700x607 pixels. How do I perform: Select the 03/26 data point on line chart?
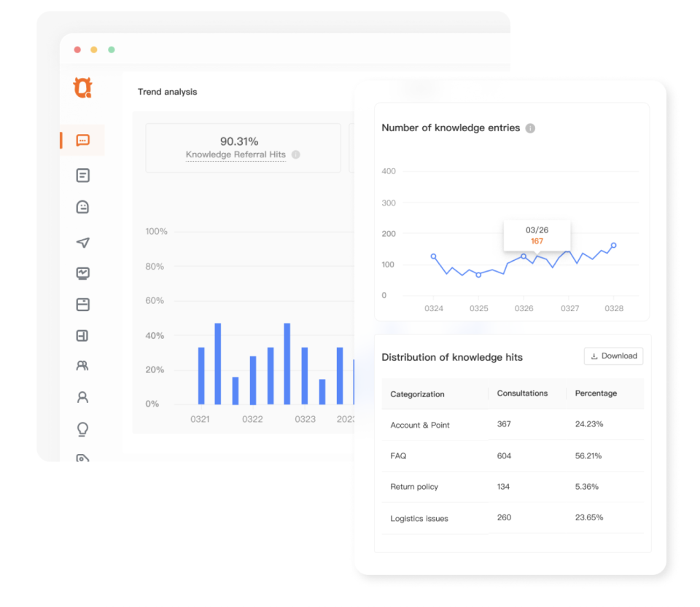point(524,256)
